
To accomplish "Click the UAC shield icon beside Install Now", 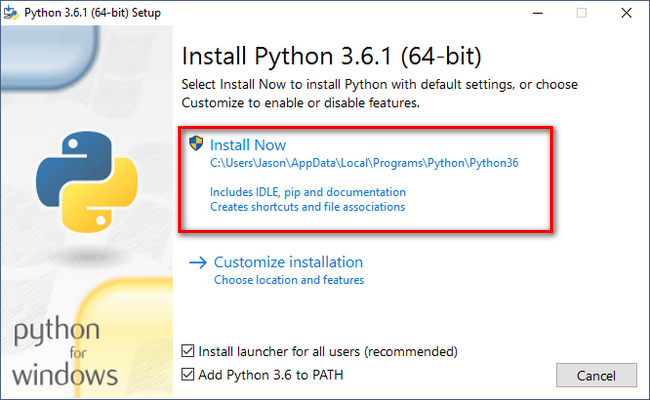I will (197, 145).
